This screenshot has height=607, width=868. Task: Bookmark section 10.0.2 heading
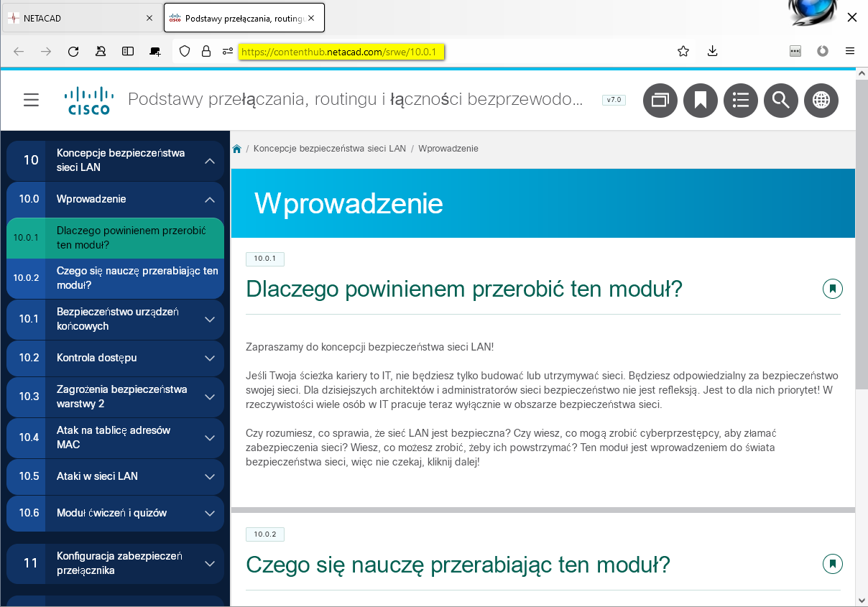click(832, 564)
